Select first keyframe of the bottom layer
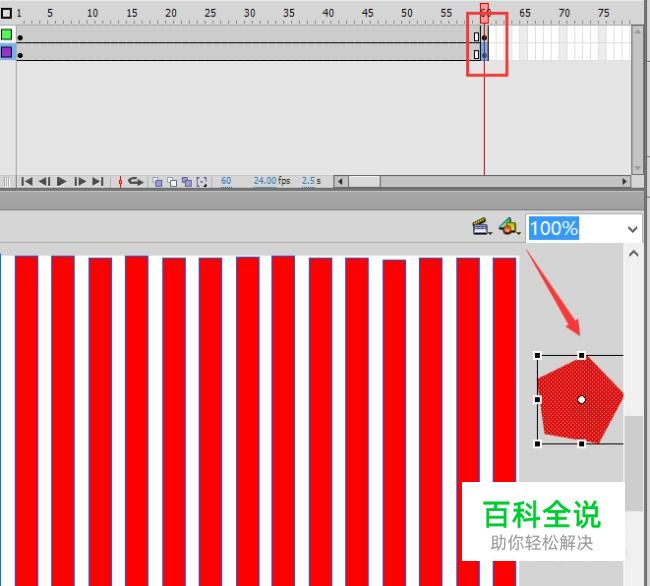 click(x=20, y=54)
